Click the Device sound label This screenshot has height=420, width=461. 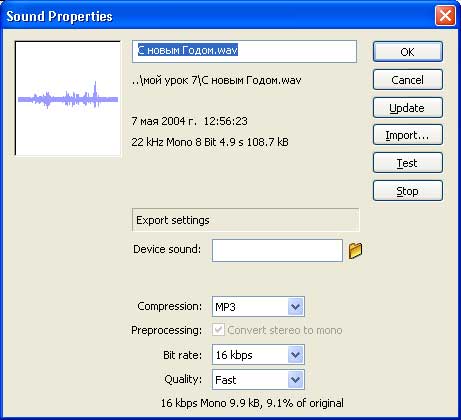[167, 249]
